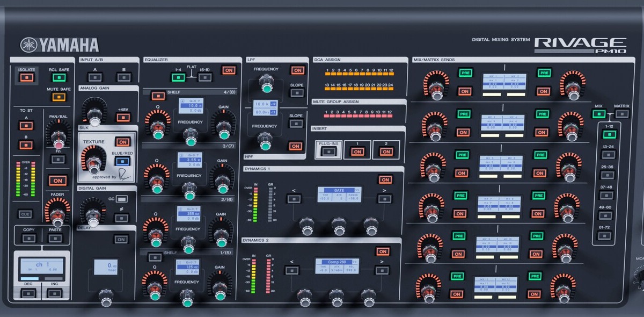This screenshot has height=317, width=644.
Task: Click the COPY button
Action: (28, 237)
